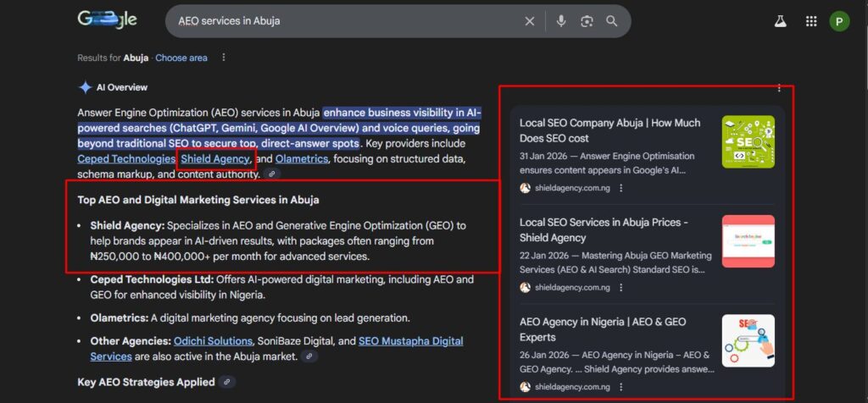This screenshot has width=868, height=403.
Task: Click the 'AI Overview' label
Action: point(122,87)
